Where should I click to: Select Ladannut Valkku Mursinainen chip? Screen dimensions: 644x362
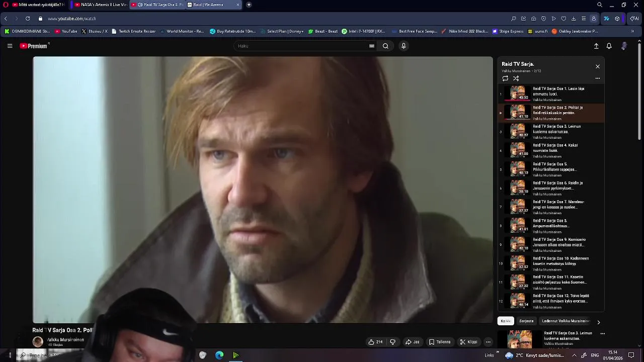pyautogui.click(x=566, y=321)
